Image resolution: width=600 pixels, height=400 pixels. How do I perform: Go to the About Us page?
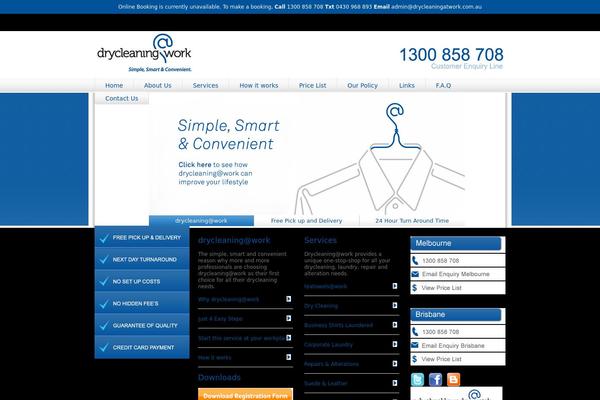[x=158, y=85]
